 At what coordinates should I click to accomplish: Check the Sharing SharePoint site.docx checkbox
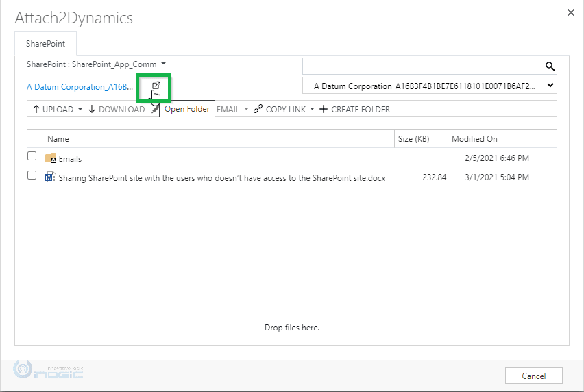coord(32,175)
